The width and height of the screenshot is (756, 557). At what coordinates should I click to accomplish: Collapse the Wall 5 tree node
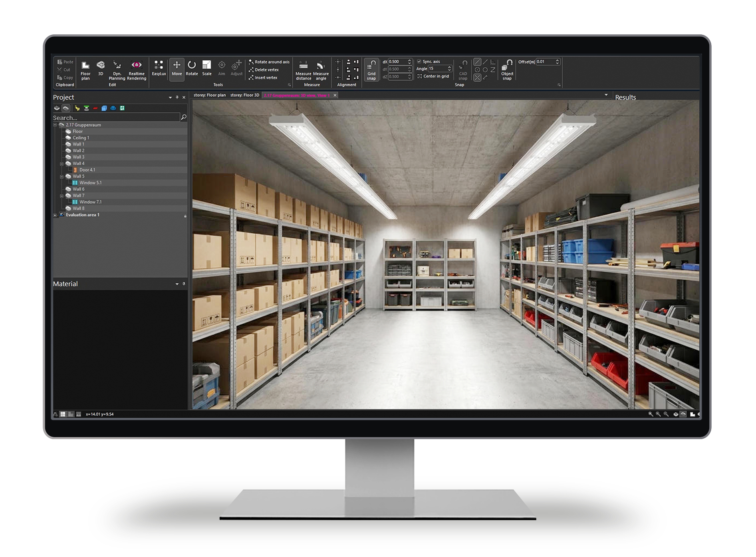click(62, 176)
